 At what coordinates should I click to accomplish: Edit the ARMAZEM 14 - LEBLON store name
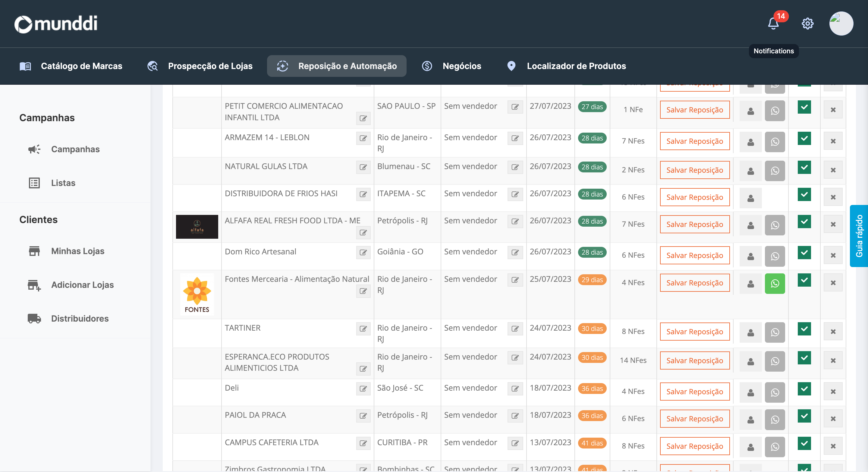click(363, 138)
